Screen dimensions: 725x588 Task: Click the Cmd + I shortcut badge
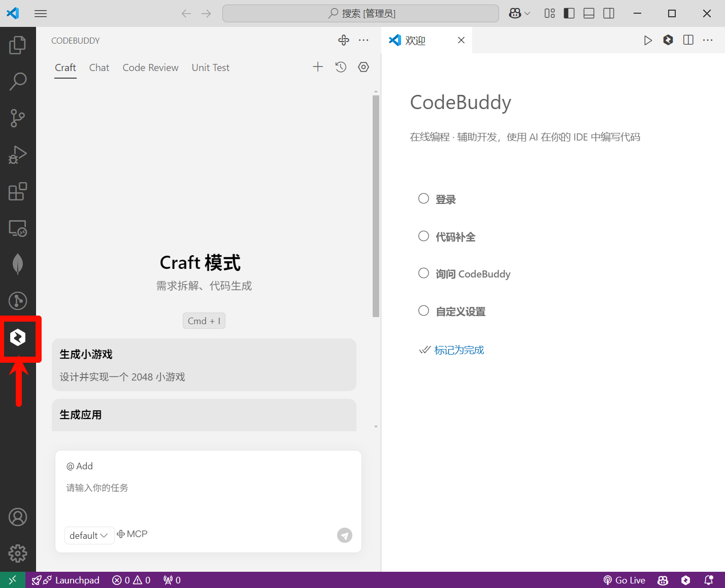point(204,321)
